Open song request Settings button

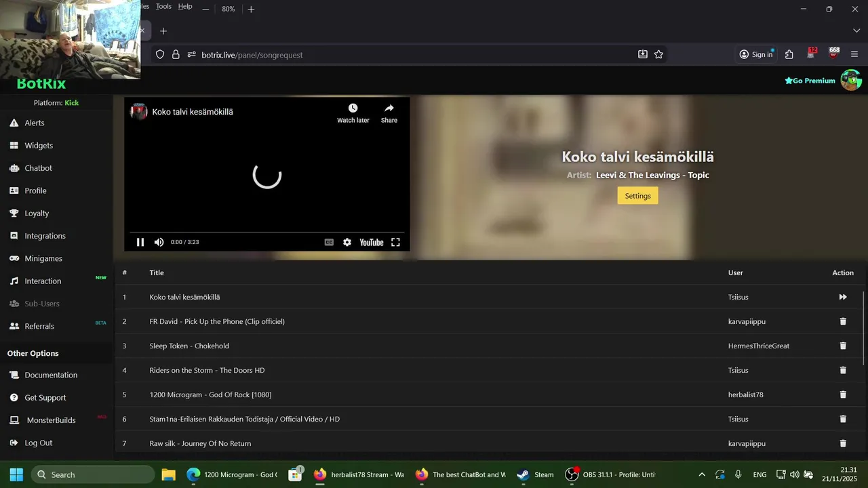[637, 196]
